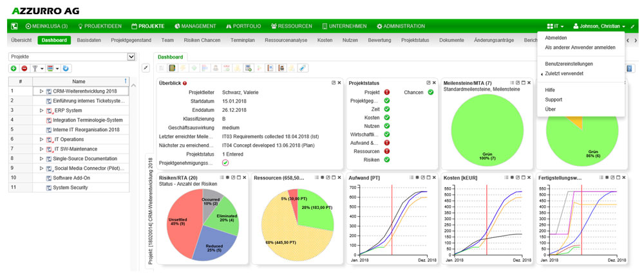Open the Projekte combo box dropdown
Screen dimensions: 644x274
(131, 57)
